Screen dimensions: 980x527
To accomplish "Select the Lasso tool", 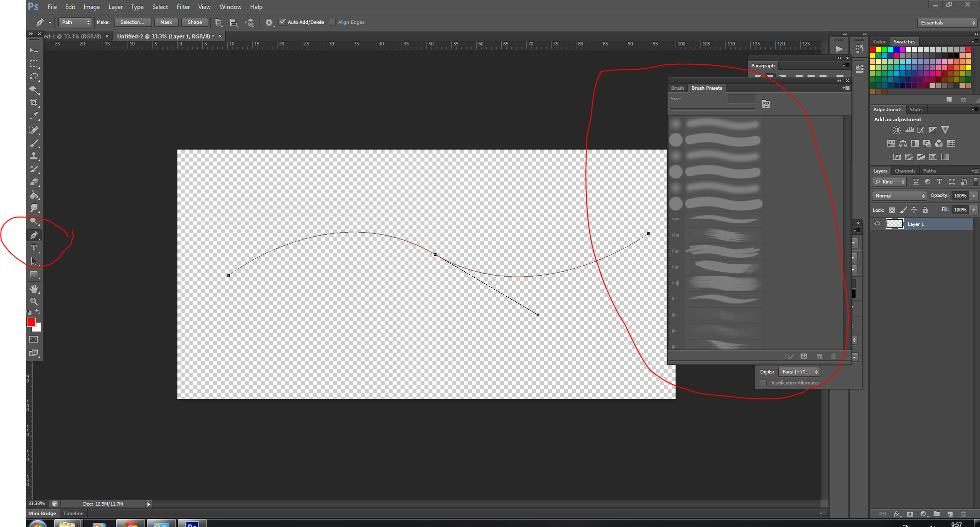I will coord(34,77).
